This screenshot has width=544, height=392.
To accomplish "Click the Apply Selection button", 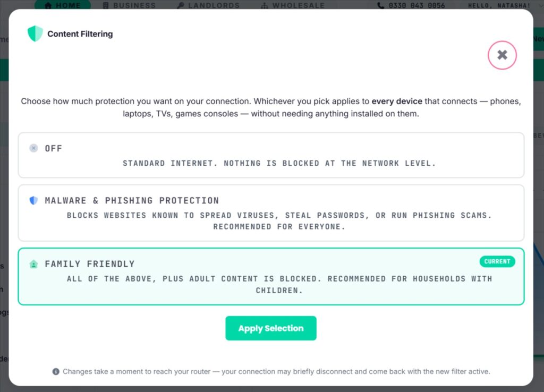I will [x=271, y=328].
